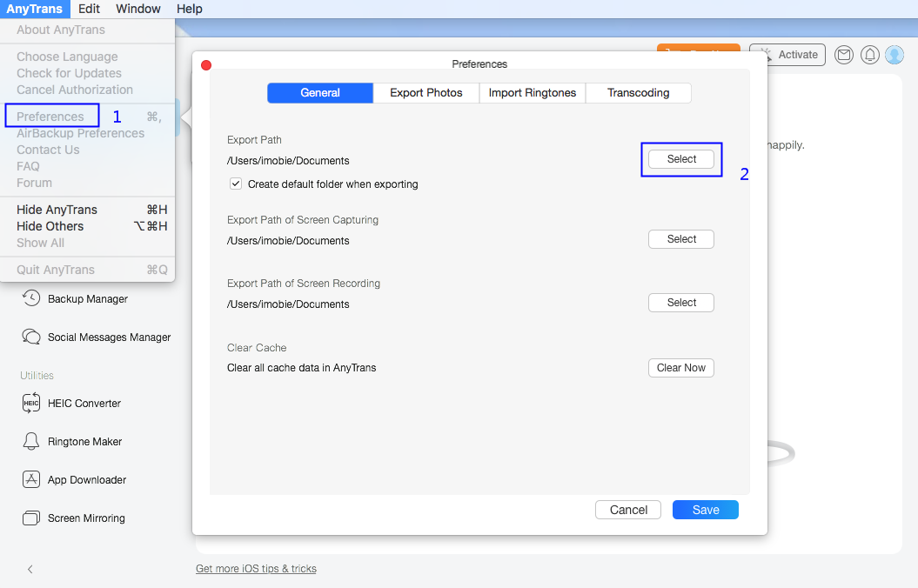
Task: Click the Backup Manager clock icon
Action: 31,298
